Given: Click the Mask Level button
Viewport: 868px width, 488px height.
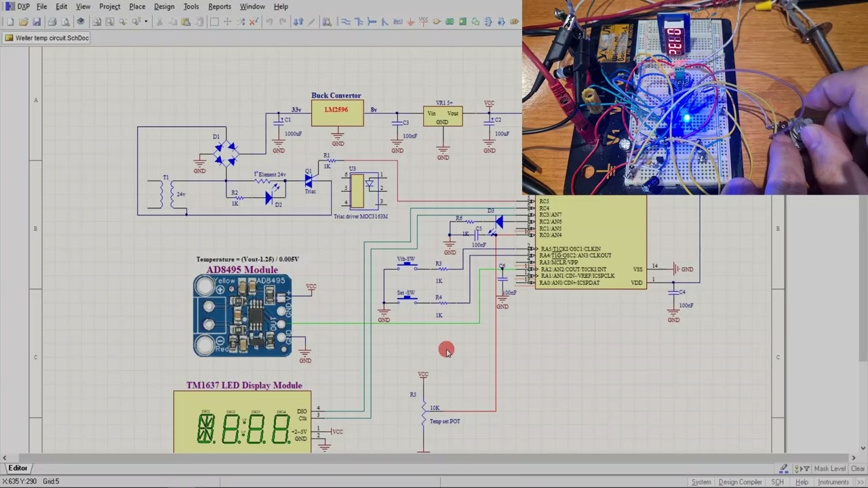Looking at the screenshot, I should point(830,468).
